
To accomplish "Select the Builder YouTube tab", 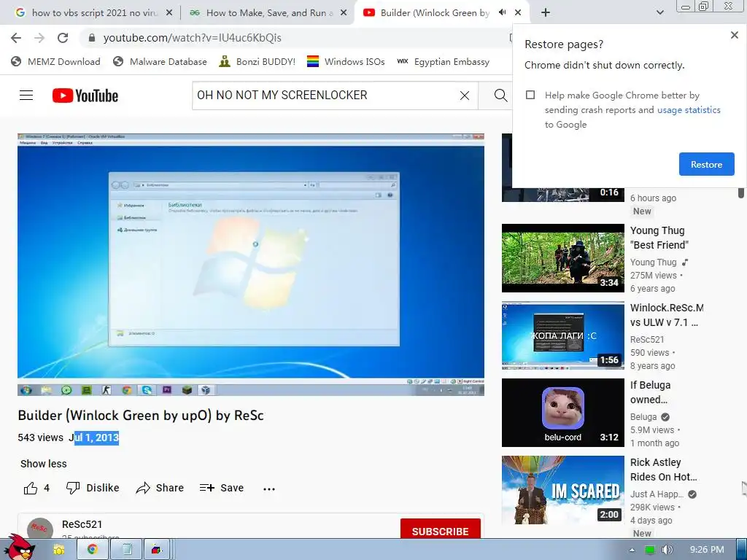I will pos(441,13).
